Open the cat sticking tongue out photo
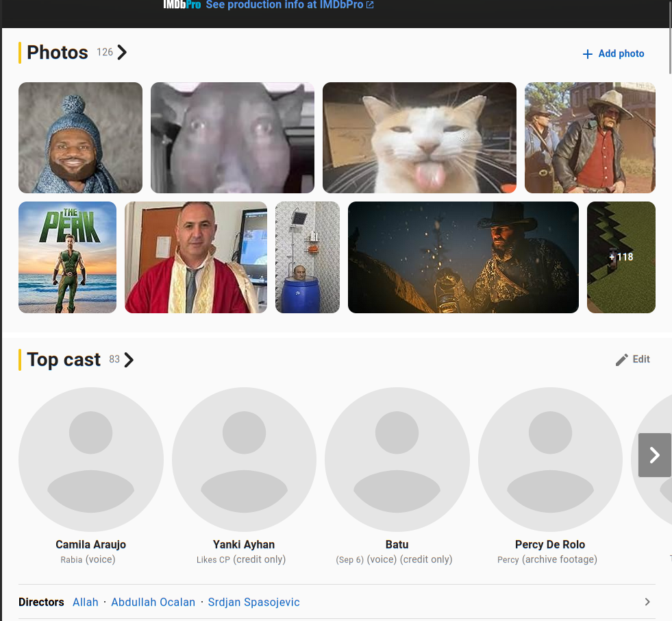672x621 pixels. click(x=419, y=138)
